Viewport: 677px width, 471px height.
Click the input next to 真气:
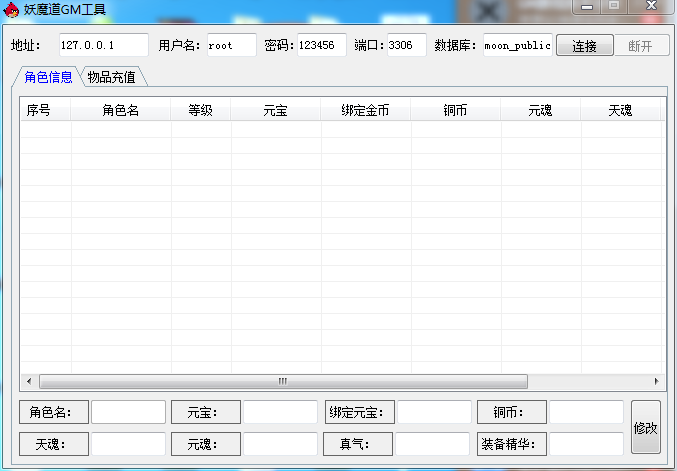point(432,444)
